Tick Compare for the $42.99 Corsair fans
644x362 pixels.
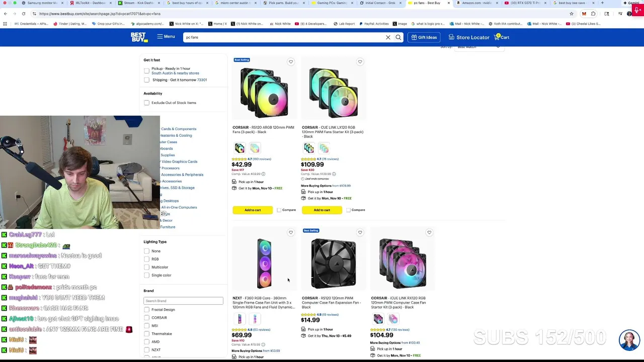(x=279, y=210)
